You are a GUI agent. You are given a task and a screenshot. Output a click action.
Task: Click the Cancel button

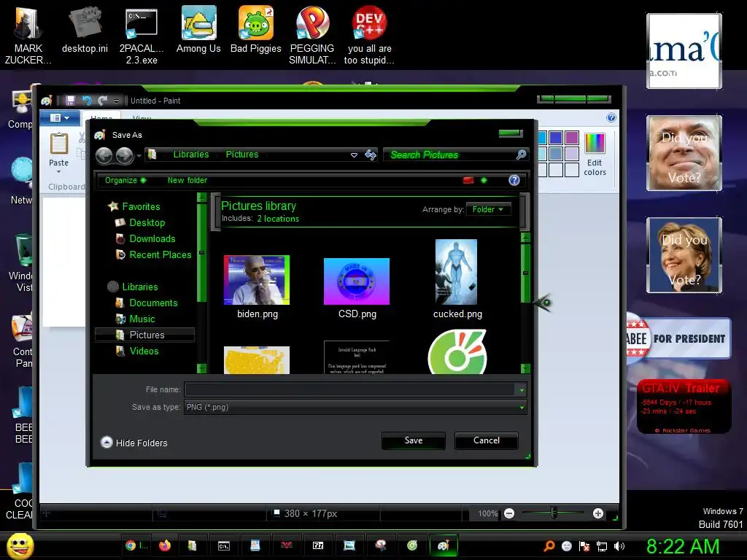point(487,440)
